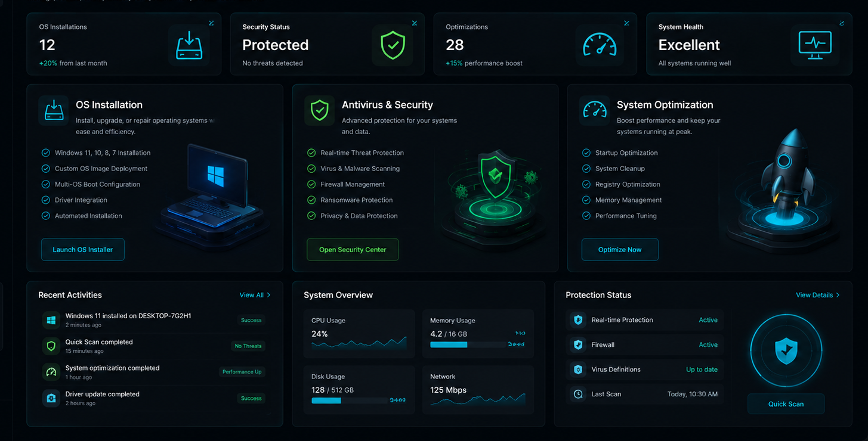Click the System Health monitor pulse icon
Image resolution: width=868 pixels, height=441 pixels.
[815, 45]
